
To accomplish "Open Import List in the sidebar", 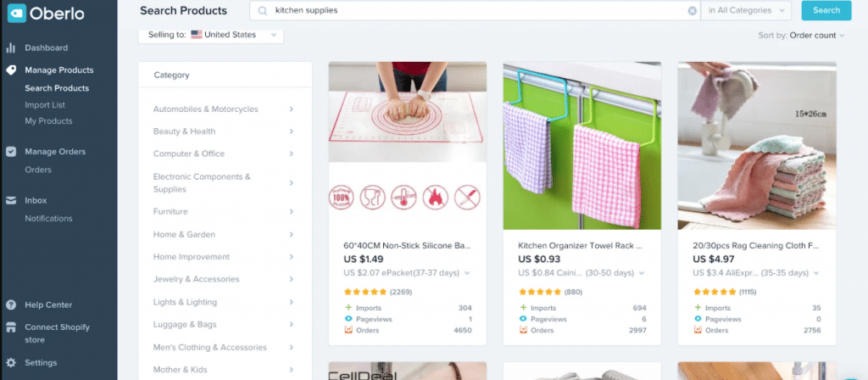I will pos(45,104).
